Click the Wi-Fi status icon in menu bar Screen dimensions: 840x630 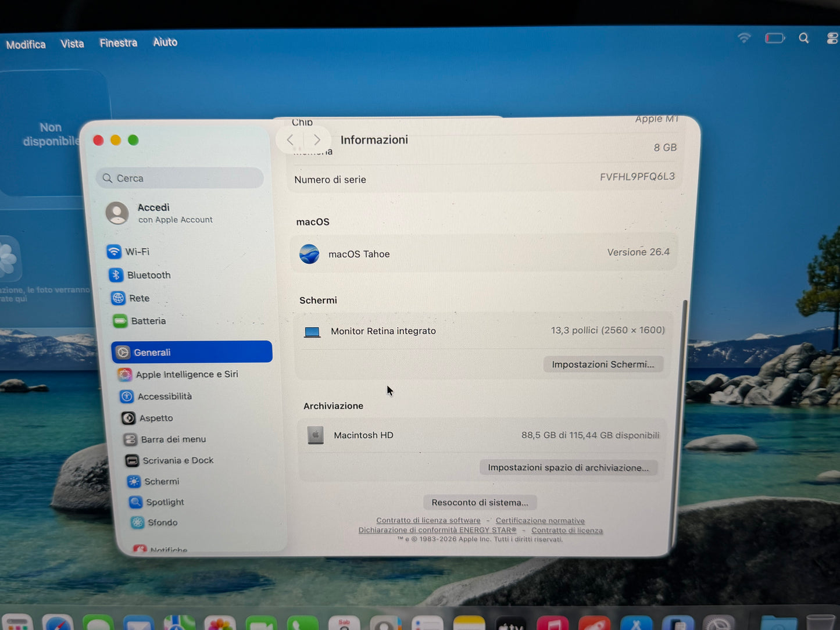744,38
